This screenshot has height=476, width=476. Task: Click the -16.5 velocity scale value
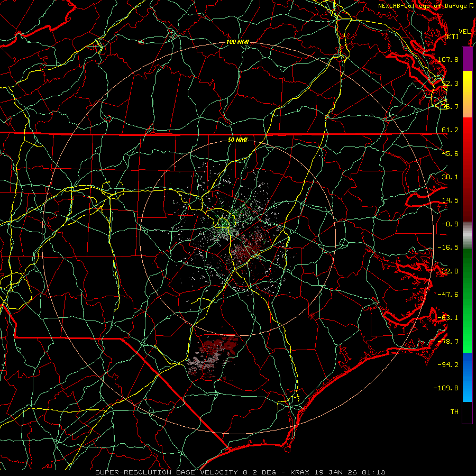click(x=448, y=248)
